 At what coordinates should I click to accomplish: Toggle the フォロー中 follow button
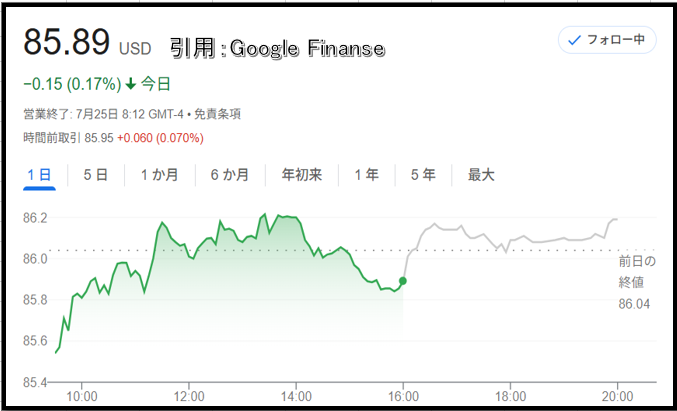point(607,40)
